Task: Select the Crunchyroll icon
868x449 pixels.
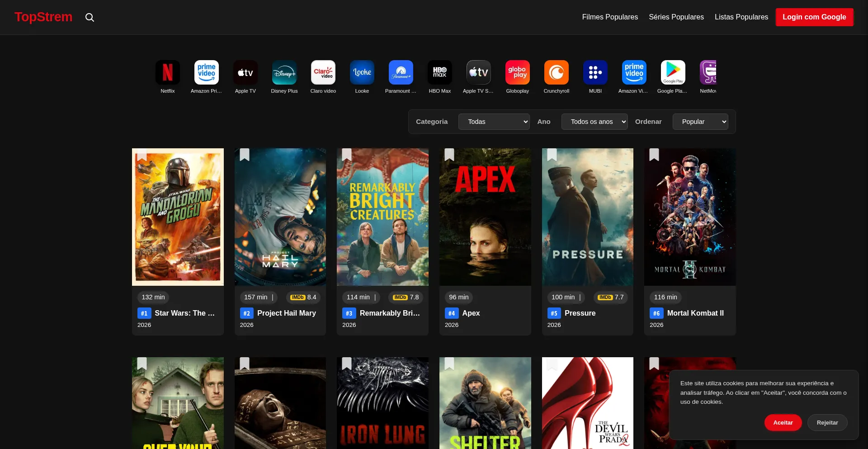Action: [557, 72]
